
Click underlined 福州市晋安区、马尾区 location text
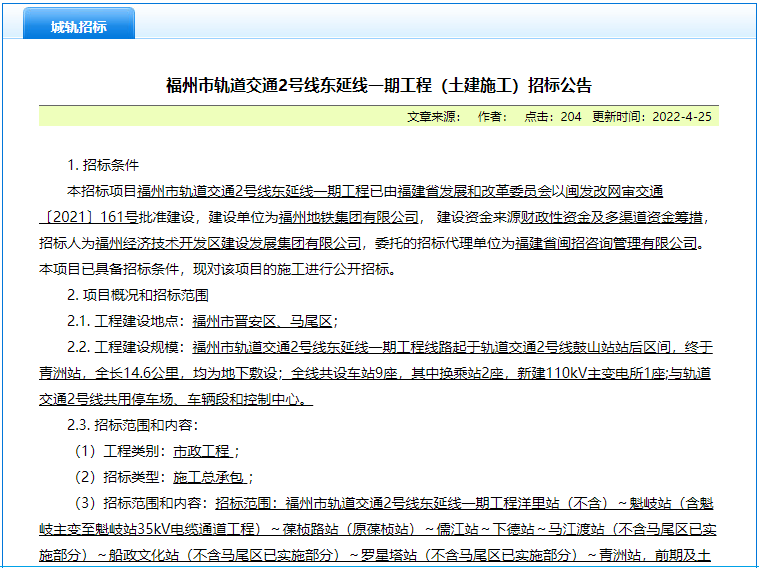pyautogui.click(x=261, y=321)
